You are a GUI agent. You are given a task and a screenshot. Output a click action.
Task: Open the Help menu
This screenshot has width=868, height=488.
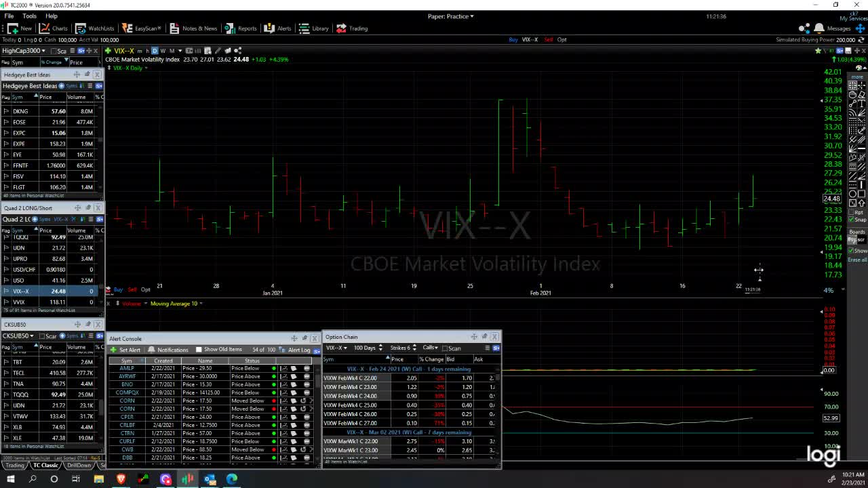[52, 16]
